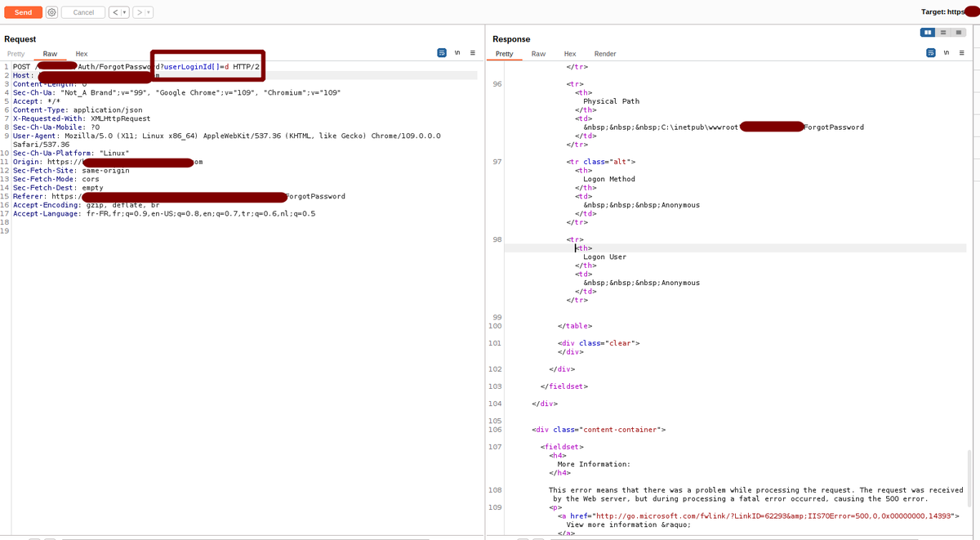Click the Cancel request button

point(83,12)
